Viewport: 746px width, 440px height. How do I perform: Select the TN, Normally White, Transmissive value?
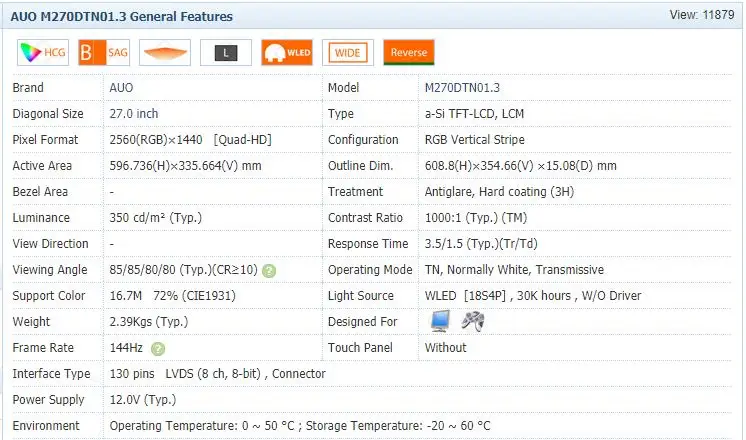514,270
